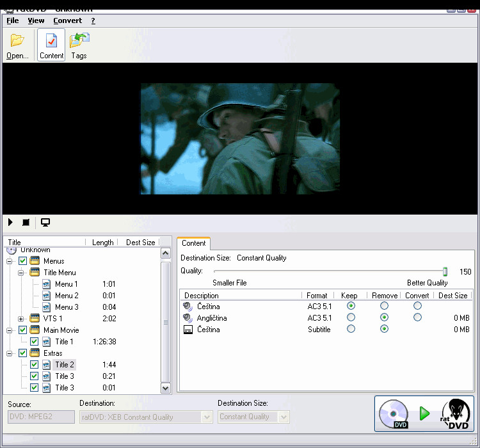The image size is (480, 448).
Task: Start preview with the play button
Action: [10, 222]
